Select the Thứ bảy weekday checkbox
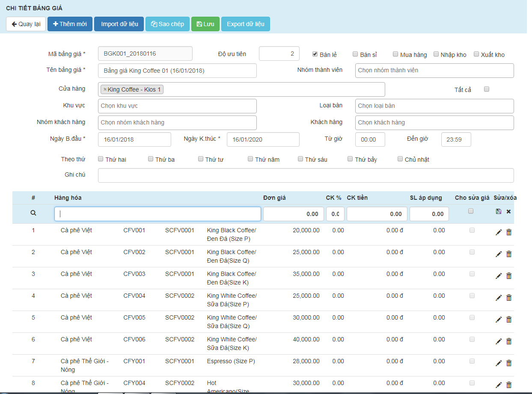Screen dimensions: 532x394 tap(350, 159)
